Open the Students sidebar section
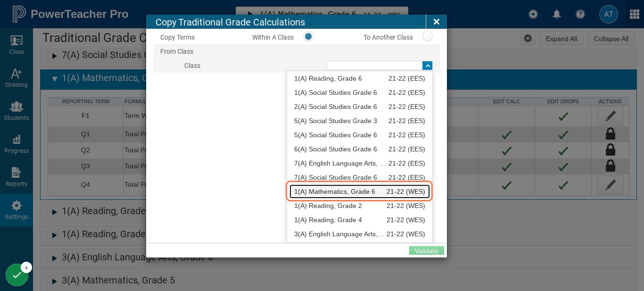The height and width of the screenshot is (291, 644). 17,111
